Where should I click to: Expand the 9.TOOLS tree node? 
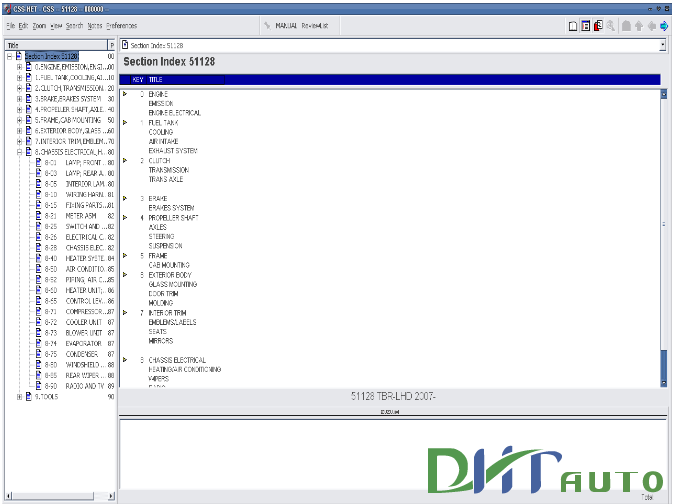[19, 397]
